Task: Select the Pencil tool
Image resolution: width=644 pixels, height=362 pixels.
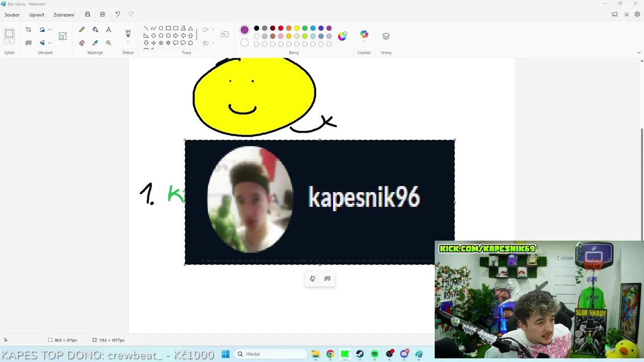Action: click(x=82, y=30)
